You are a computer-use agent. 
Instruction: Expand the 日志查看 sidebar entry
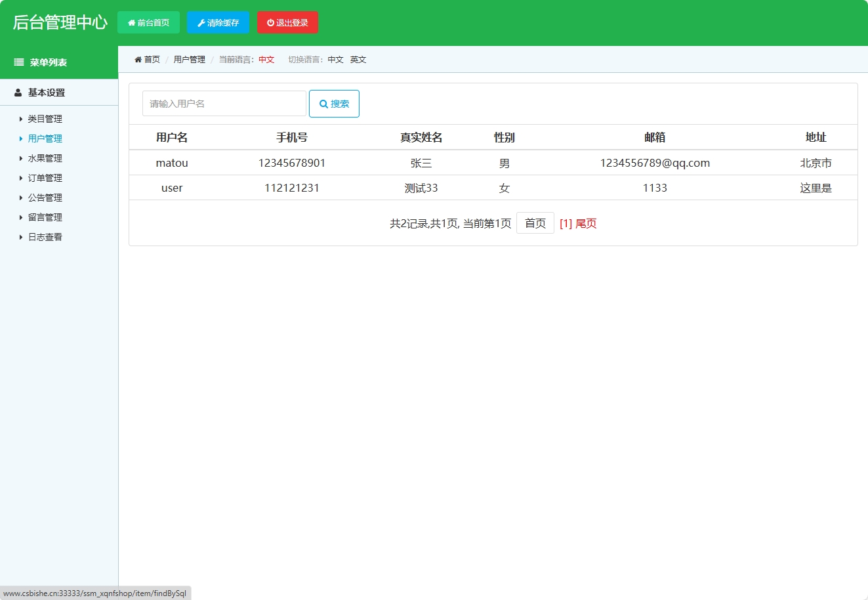tap(44, 237)
